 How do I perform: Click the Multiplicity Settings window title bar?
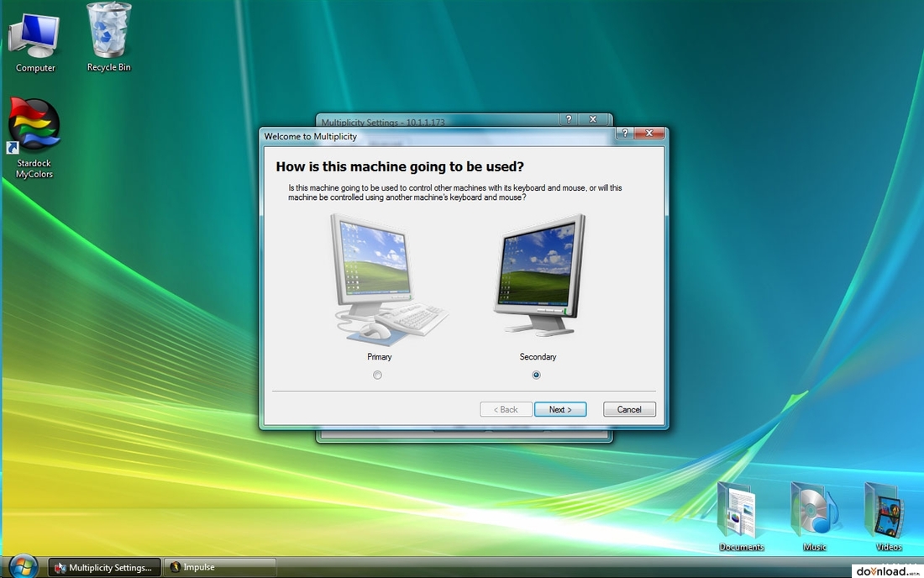[438, 121]
